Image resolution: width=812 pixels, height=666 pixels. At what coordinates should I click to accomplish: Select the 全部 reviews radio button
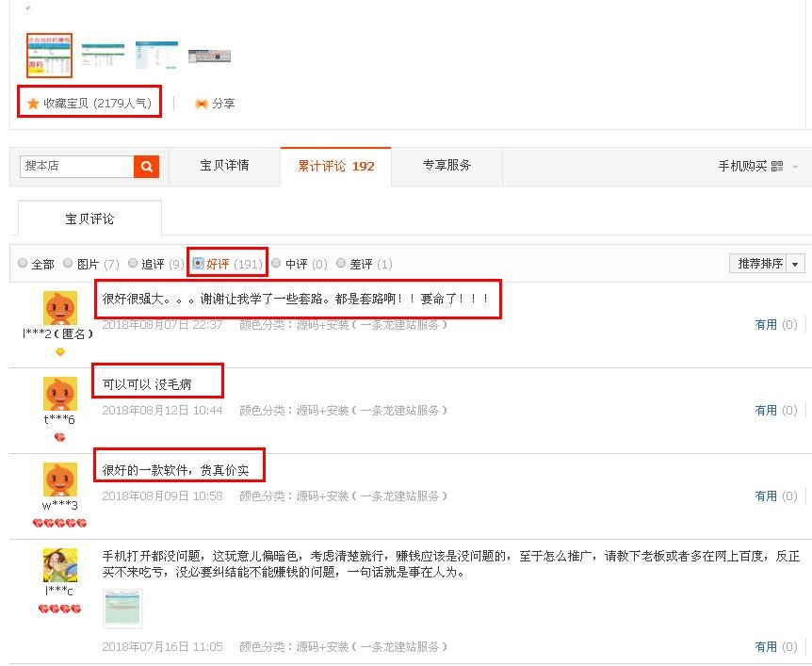click(x=24, y=264)
